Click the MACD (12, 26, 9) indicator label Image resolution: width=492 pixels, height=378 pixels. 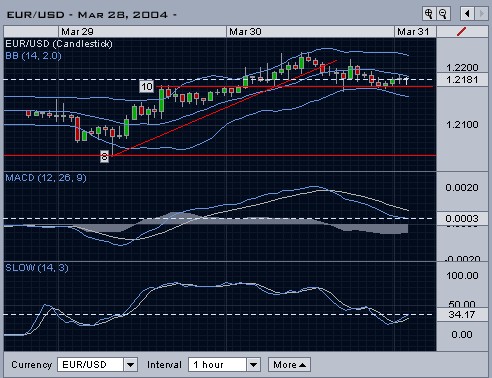coord(46,178)
